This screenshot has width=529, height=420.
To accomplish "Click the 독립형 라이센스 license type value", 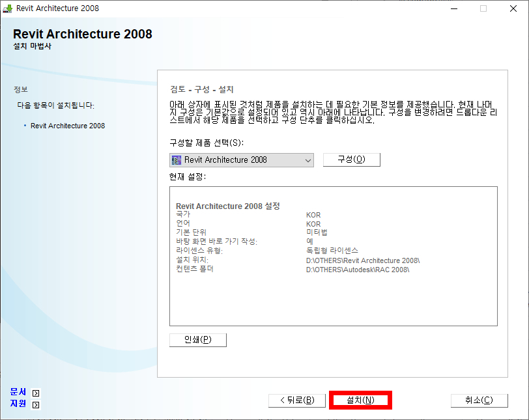I will tap(332, 251).
